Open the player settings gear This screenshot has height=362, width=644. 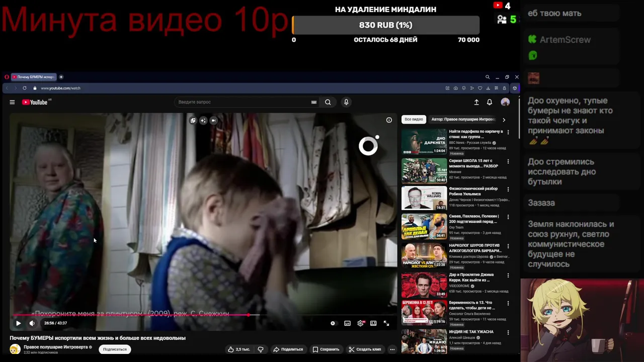[x=360, y=323]
